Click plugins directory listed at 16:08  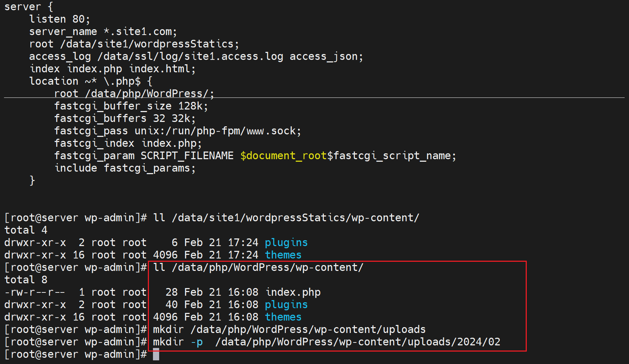286,305
